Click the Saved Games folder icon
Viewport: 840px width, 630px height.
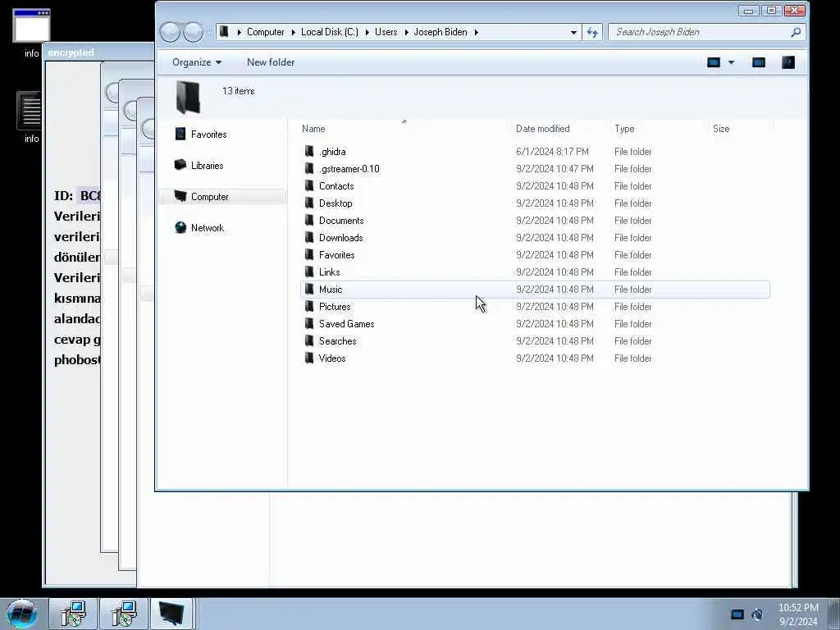[309, 323]
